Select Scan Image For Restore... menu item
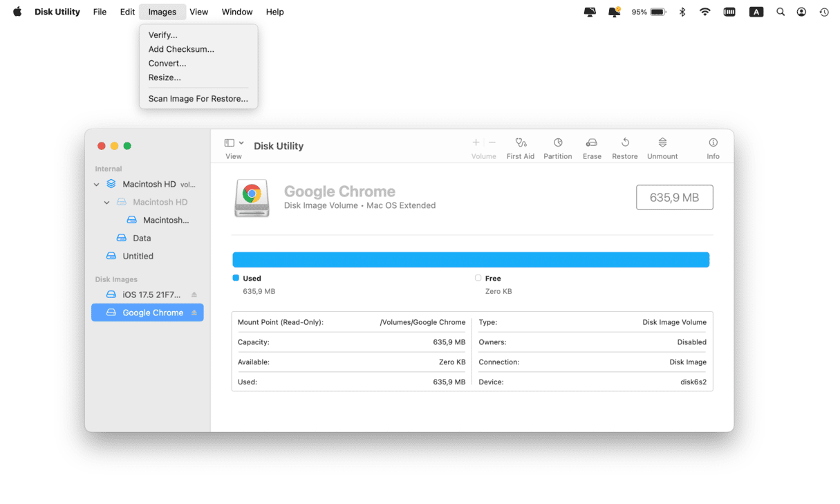 [198, 99]
